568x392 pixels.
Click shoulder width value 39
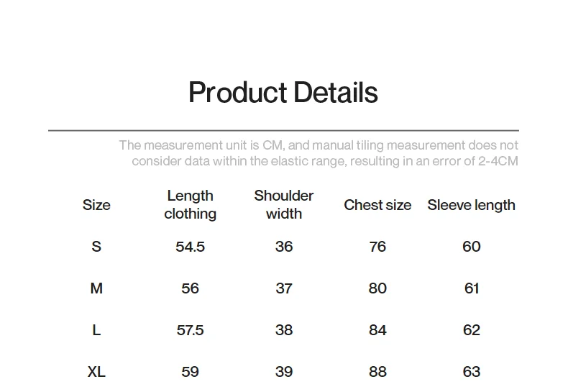pyautogui.click(x=283, y=372)
